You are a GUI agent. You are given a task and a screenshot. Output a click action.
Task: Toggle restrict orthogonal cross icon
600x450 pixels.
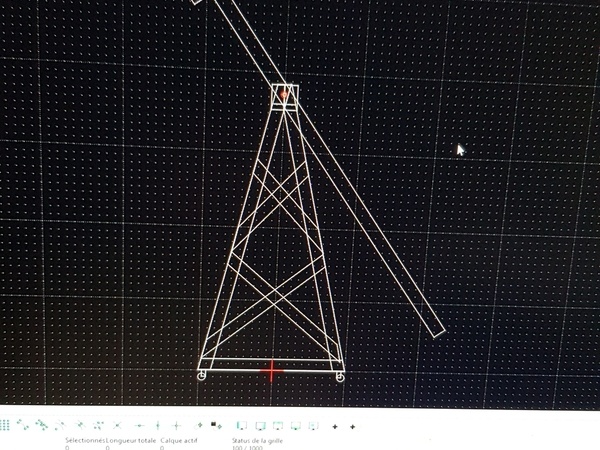pyautogui.click(x=176, y=426)
